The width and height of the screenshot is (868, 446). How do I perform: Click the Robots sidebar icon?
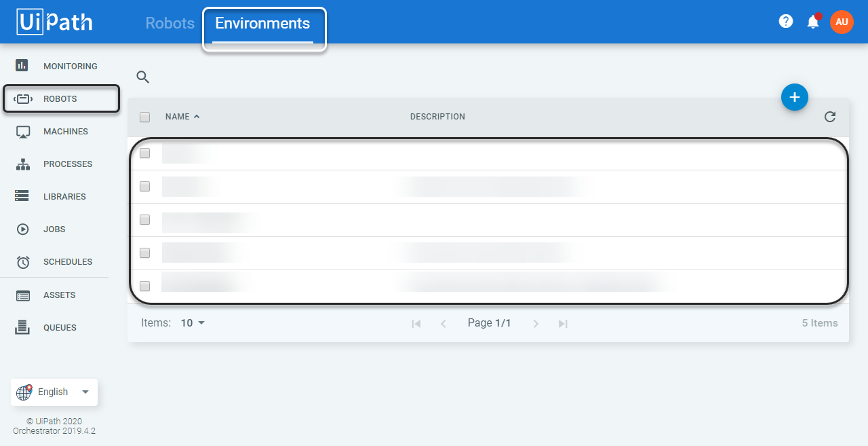(23, 98)
